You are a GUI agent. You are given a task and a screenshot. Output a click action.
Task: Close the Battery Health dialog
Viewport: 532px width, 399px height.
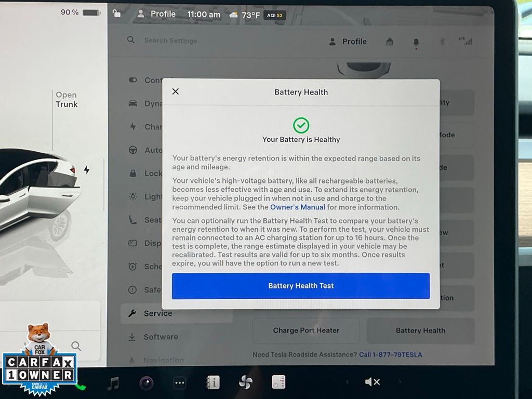point(176,91)
